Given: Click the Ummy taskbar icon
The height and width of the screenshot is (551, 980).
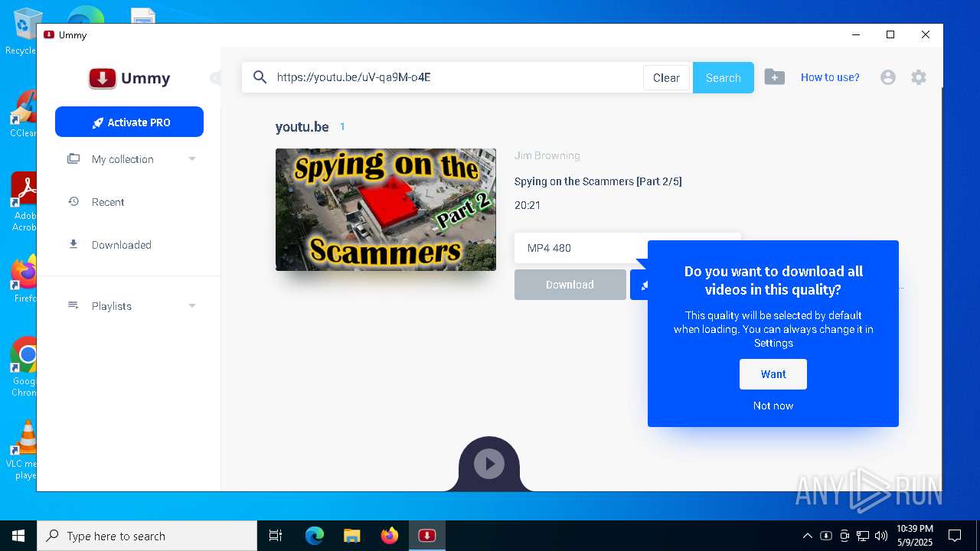Looking at the screenshot, I should [x=427, y=536].
